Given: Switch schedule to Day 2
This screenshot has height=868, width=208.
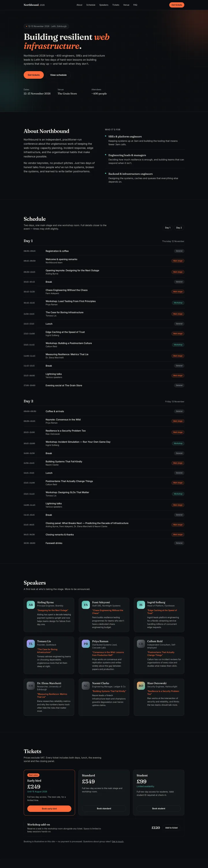Looking at the screenshot, I should [179, 228].
